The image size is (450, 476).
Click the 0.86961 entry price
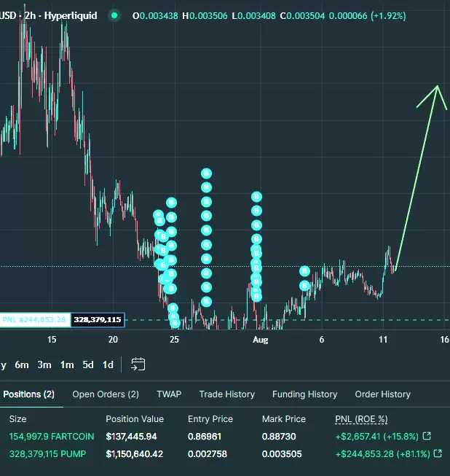pyautogui.click(x=205, y=436)
